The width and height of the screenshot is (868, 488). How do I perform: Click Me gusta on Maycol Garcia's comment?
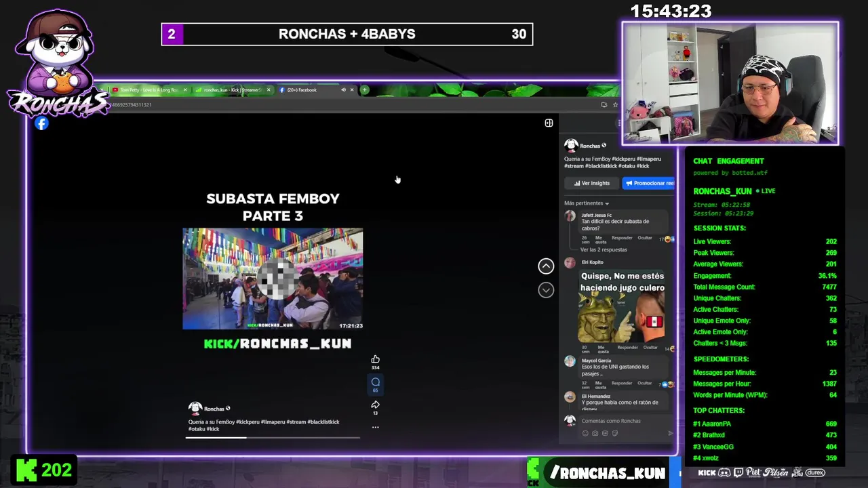599,384
